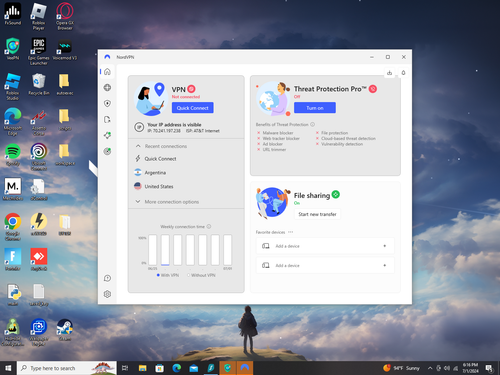
Task: Select the Recycle Bin
Action: (39, 84)
